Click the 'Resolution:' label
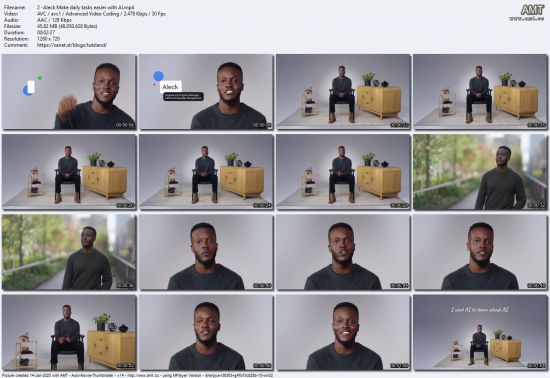This screenshot has width=550, height=378. click(x=16, y=39)
